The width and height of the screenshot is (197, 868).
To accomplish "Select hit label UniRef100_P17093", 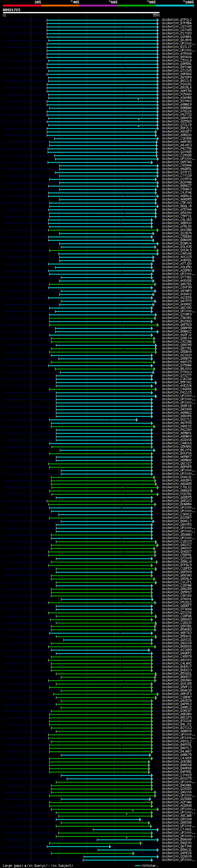I will 177,33.
